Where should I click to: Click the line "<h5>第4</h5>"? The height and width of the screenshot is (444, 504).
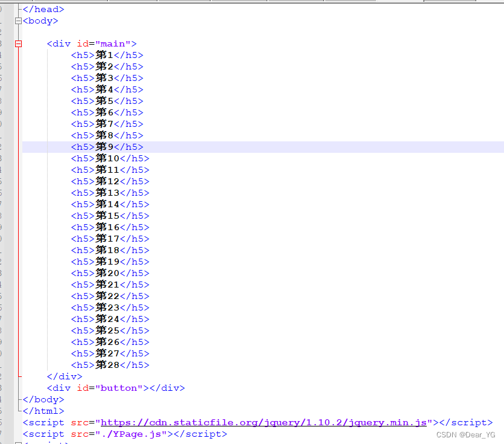(107, 89)
